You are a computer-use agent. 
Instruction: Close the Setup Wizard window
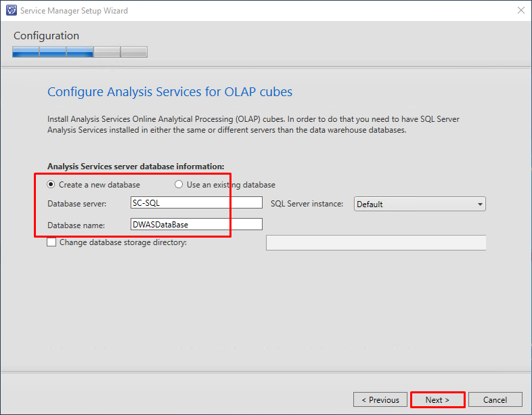coord(520,11)
